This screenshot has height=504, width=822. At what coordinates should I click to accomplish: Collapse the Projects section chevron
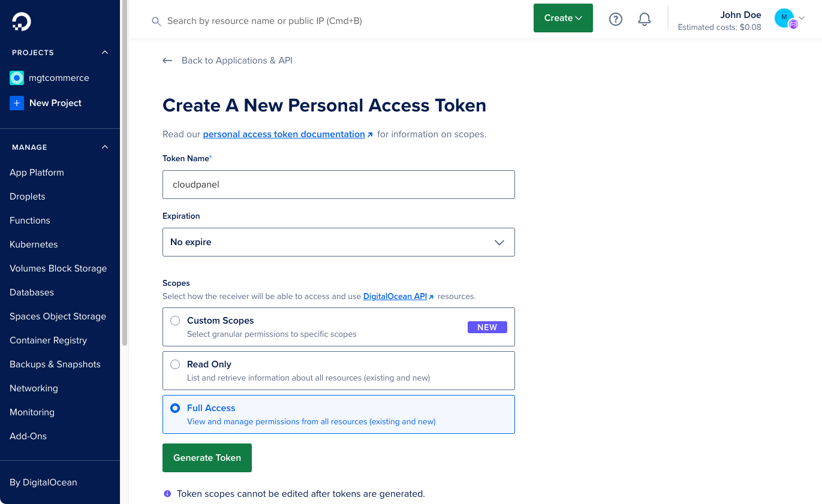point(105,53)
